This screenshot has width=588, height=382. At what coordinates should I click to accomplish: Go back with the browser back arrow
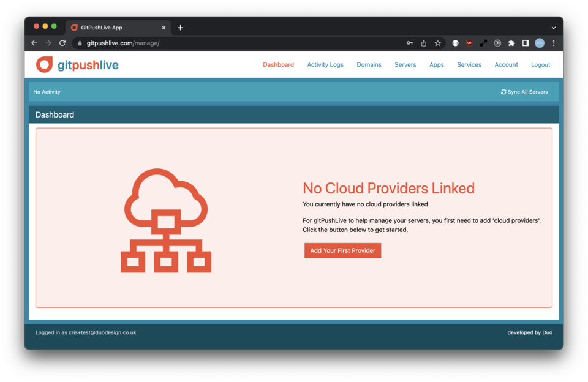tap(34, 43)
